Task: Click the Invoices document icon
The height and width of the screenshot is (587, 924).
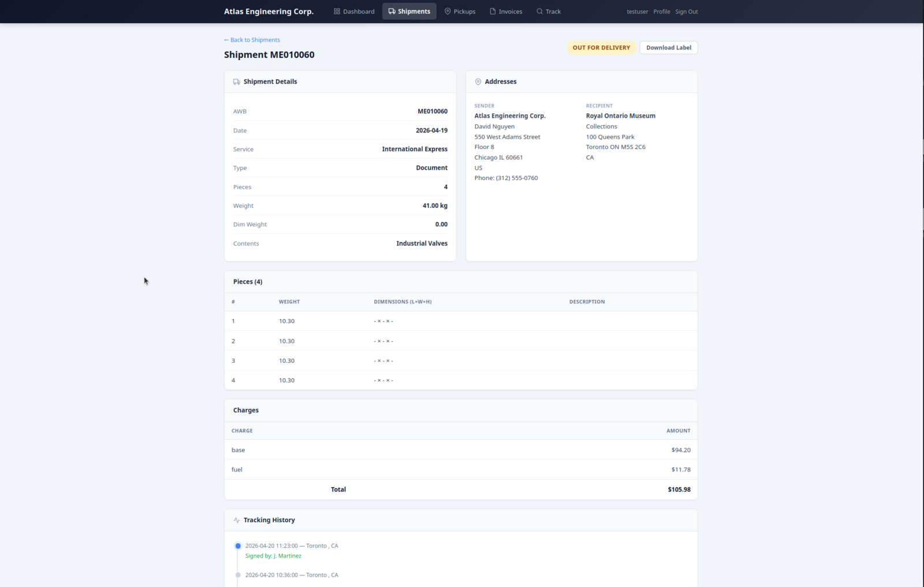Action: click(493, 12)
